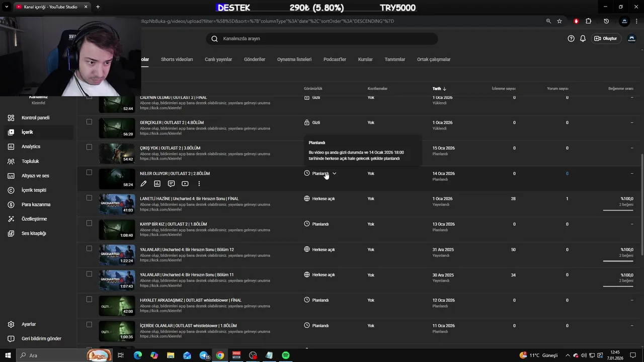
Task: Open Telegram from the taskbar
Action: (205, 355)
